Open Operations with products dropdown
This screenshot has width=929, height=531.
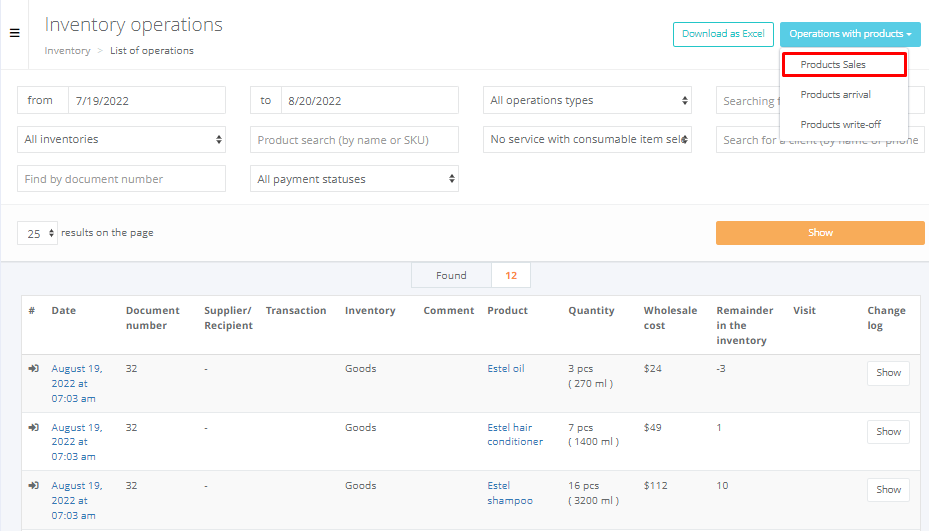pyautogui.click(x=850, y=34)
